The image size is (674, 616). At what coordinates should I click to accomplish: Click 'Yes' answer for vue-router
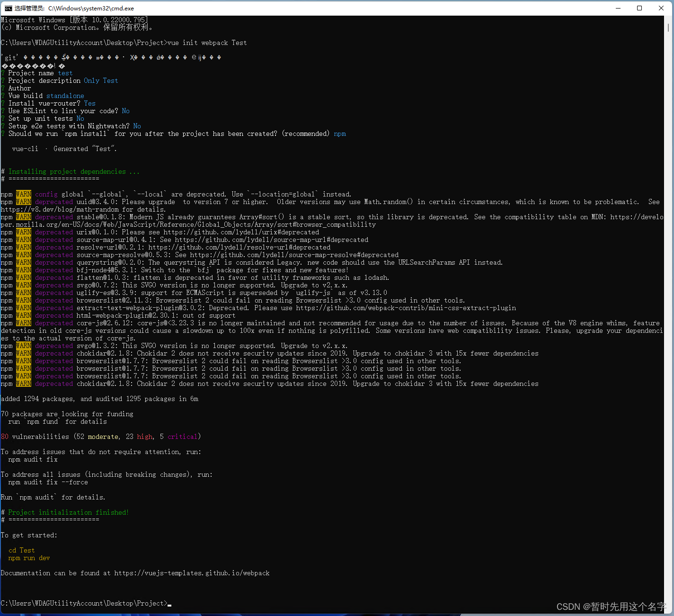point(89,103)
